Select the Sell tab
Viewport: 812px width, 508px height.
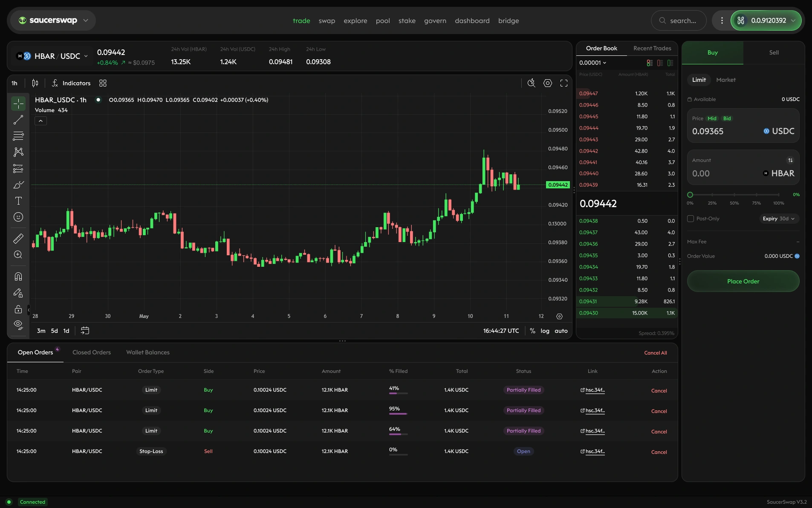click(x=774, y=52)
